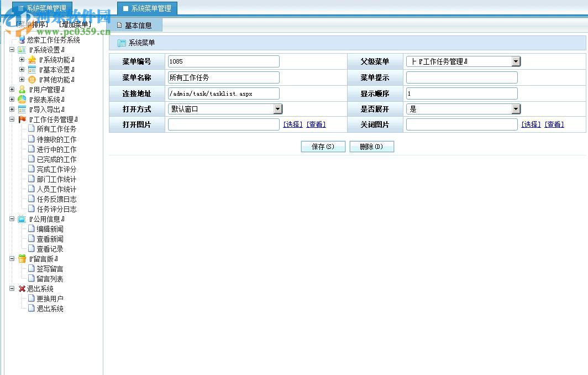Open the 其他功能 orange icon
The width and height of the screenshot is (588, 375).
31,79
